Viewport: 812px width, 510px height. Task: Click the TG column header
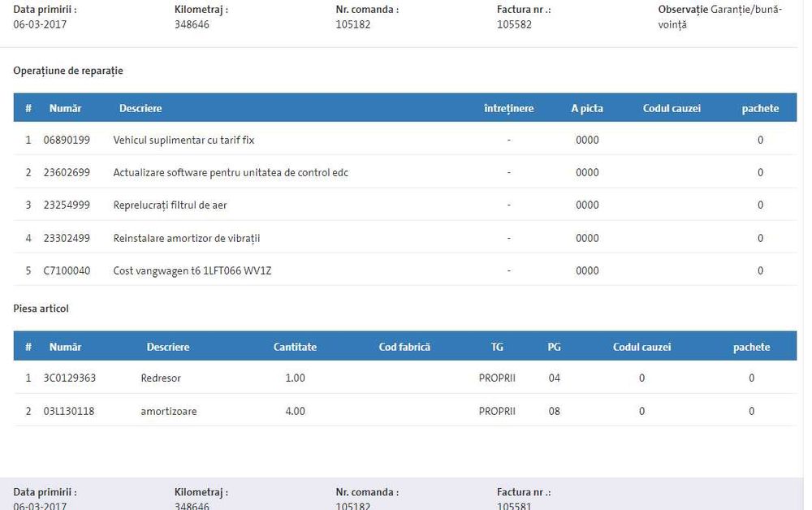tap(497, 347)
